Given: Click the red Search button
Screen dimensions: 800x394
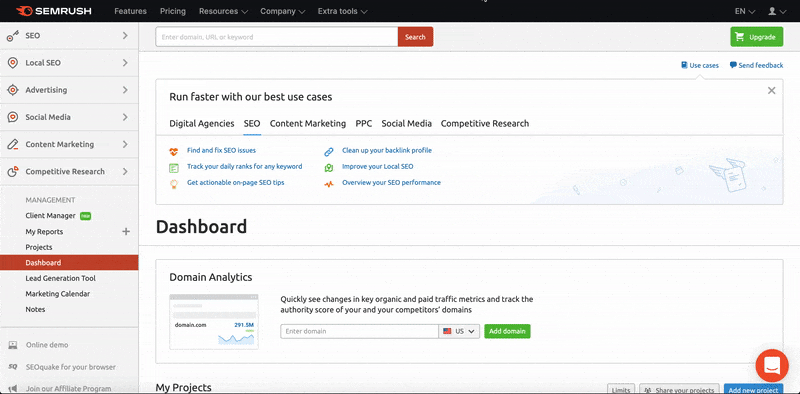Looking at the screenshot, I should 415,37.
